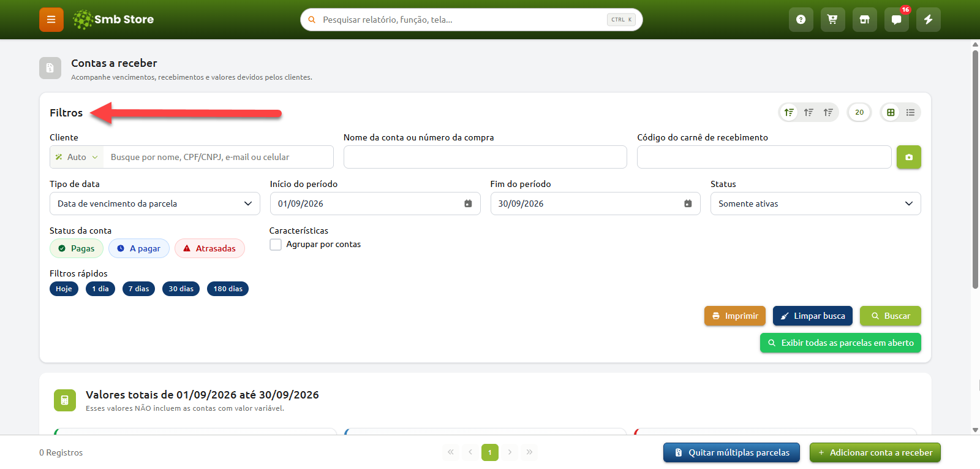Apply the 1 dia quick filter
Image resolution: width=980 pixels, height=469 pixels.
pos(100,289)
